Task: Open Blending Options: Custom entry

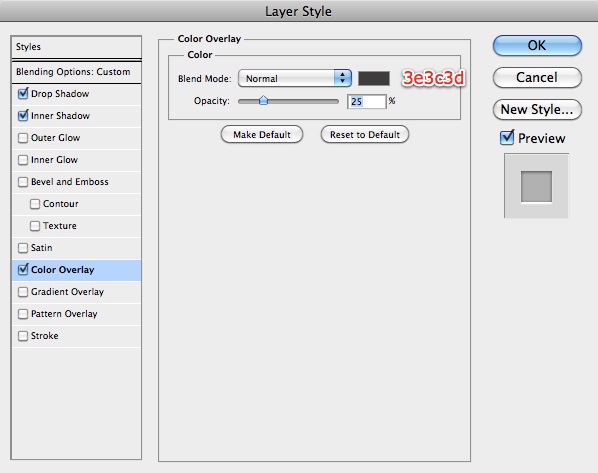Action: (x=76, y=72)
